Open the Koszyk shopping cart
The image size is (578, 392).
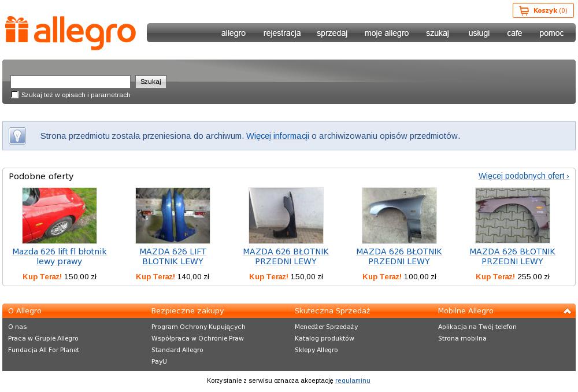(x=543, y=10)
